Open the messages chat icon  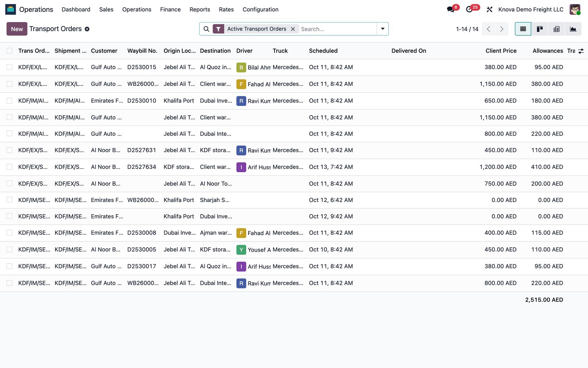coord(451,10)
